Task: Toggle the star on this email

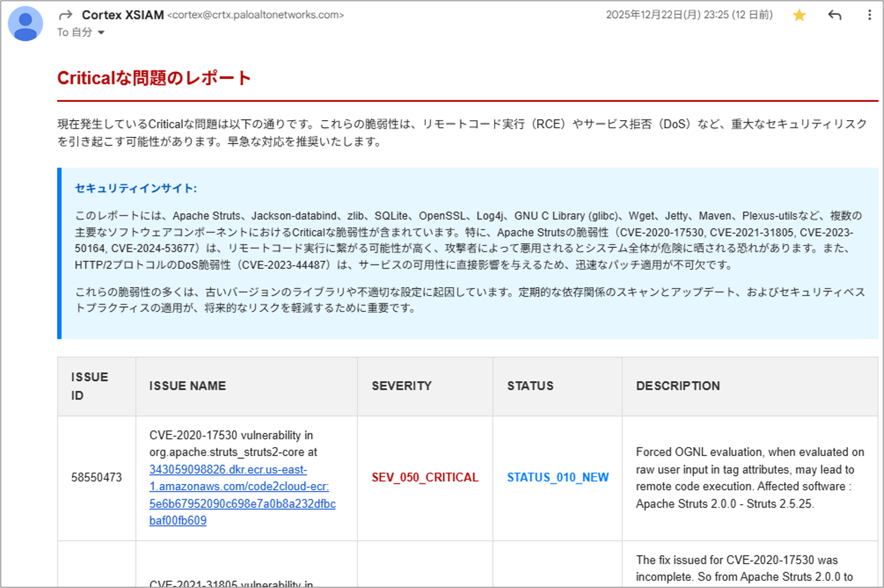Action: (799, 15)
